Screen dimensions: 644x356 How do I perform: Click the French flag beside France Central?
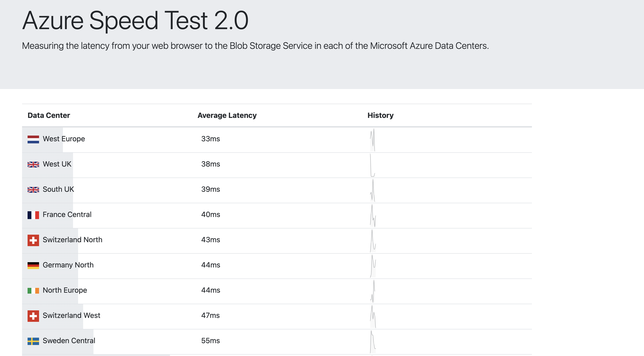tap(33, 215)
